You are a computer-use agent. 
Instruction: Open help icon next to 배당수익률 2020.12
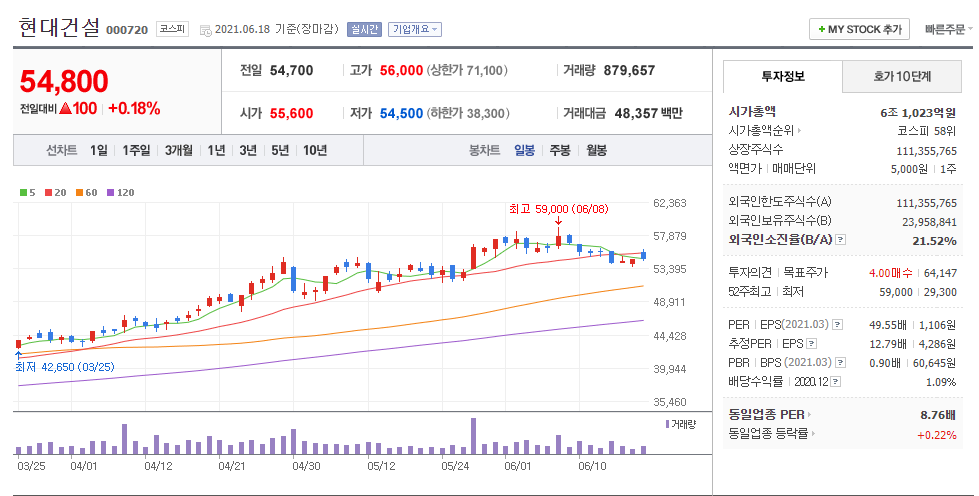[835, 382]
